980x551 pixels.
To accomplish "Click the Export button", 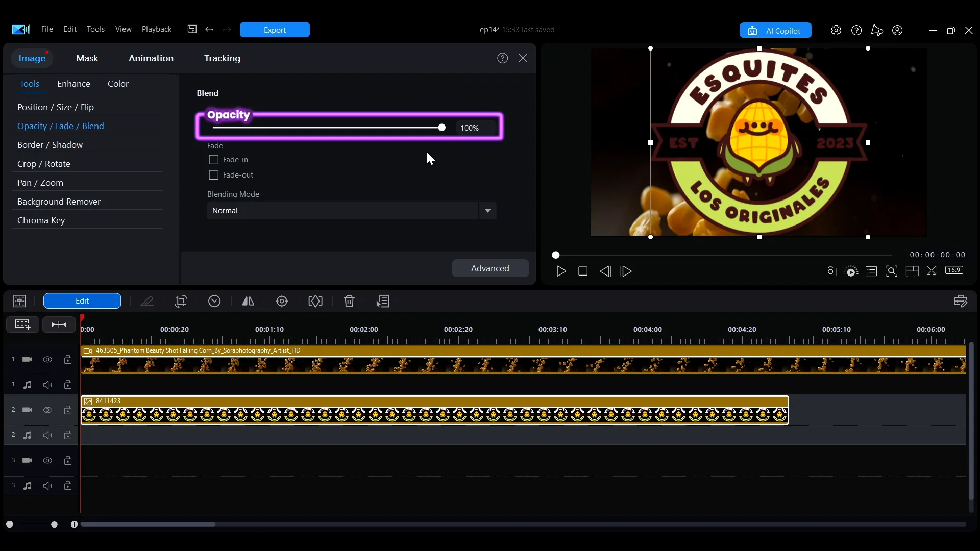I will pos(275,30).
